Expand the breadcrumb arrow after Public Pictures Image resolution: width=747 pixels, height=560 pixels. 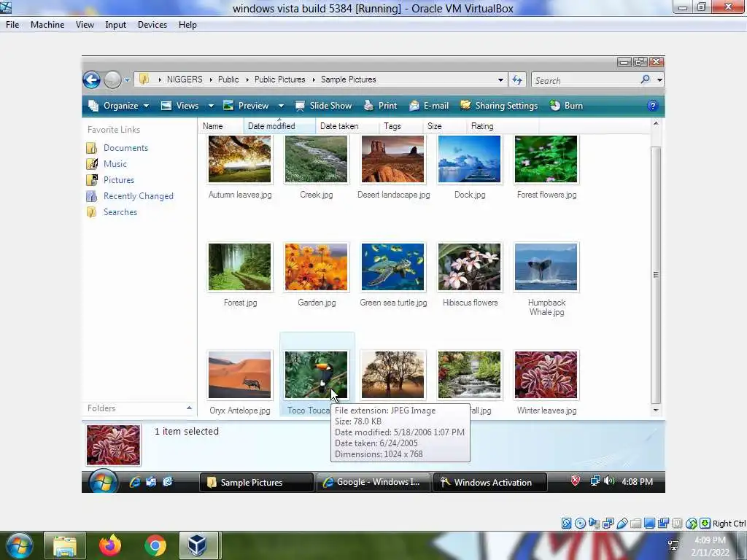pos(314,79)
